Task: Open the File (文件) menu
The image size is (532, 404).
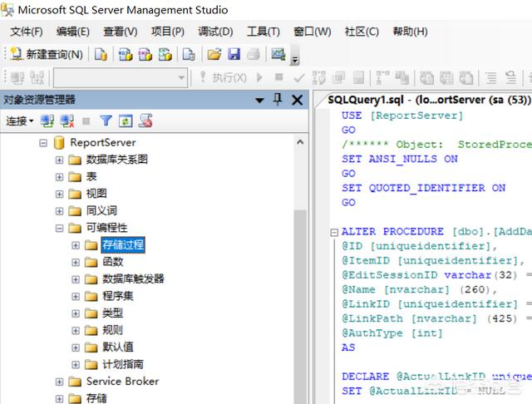Action: (26, 32)
